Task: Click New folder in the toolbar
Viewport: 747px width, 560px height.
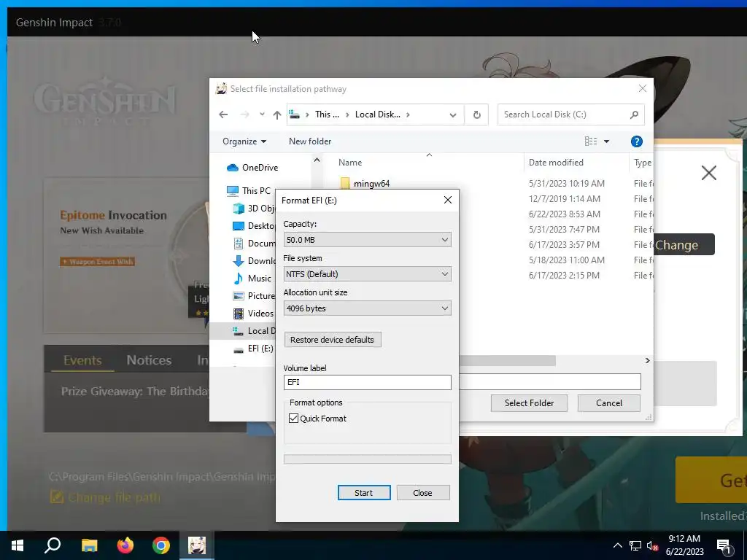Action: pos(310,141)
